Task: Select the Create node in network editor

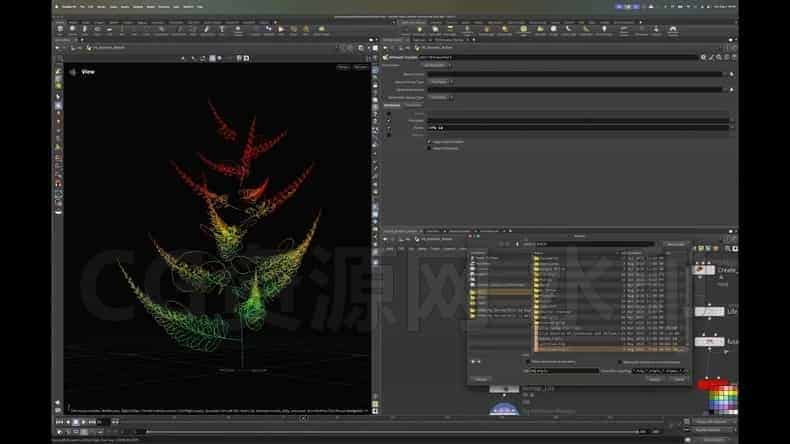Action: (x=703, y=270)
